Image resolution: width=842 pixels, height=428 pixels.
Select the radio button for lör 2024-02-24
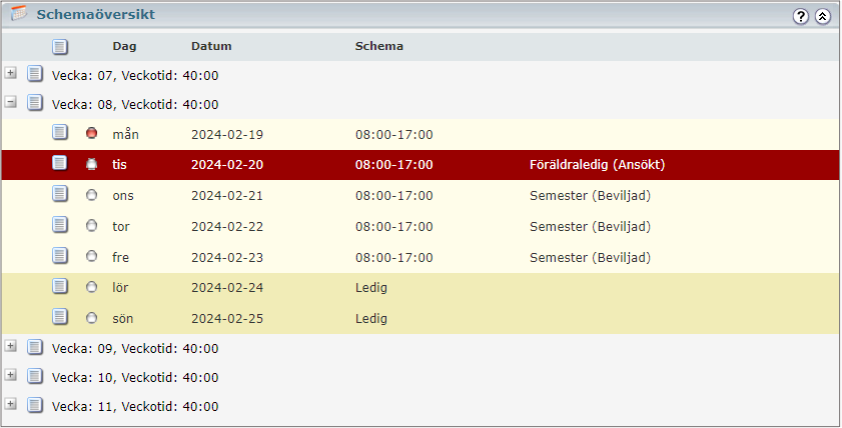pyautogui.click(x=92, y=287)
